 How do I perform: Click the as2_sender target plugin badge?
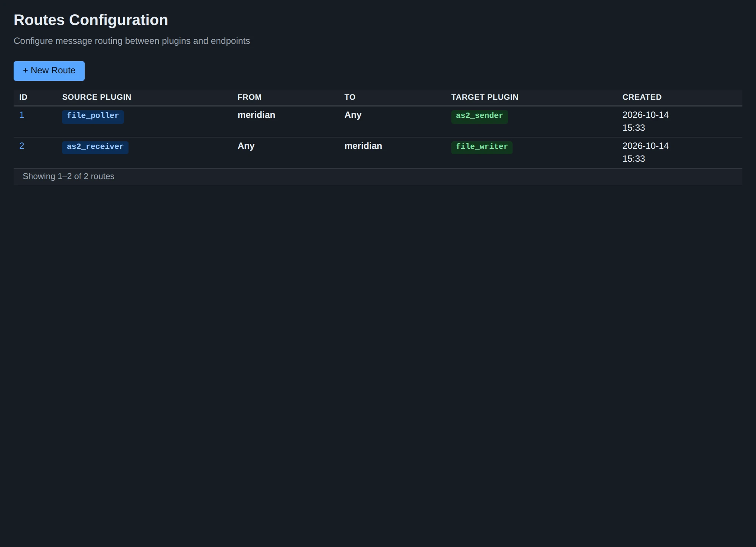[479, 117]
